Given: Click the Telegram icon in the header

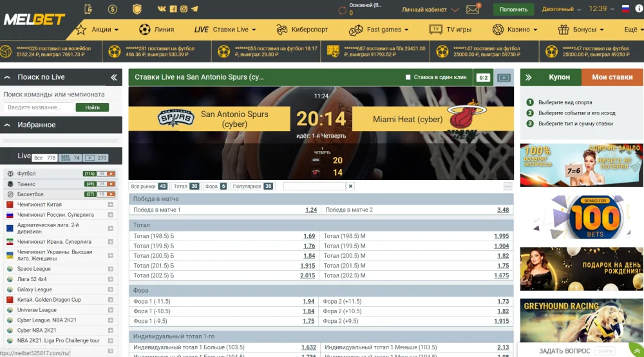Looking at the screenshot, I should point(194,9).
